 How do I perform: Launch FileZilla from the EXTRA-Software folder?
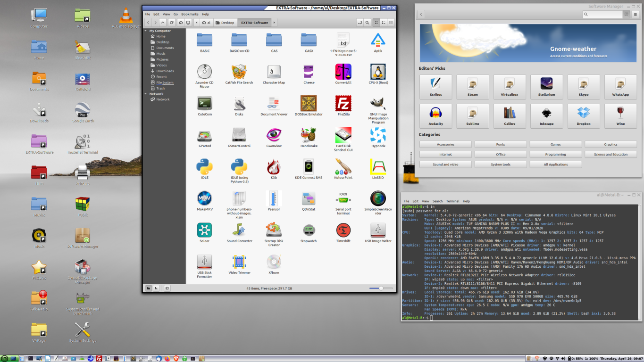[343, 103]
